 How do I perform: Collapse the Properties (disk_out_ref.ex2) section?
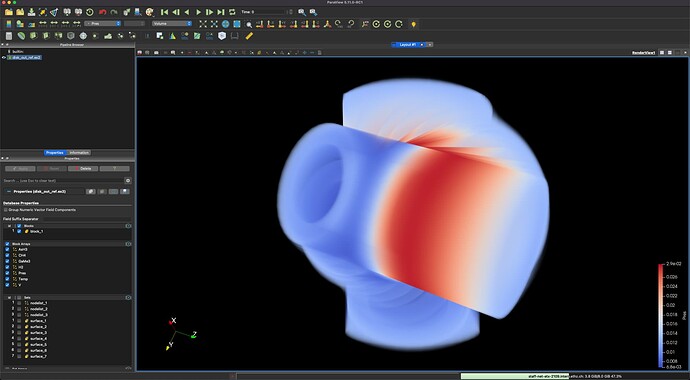pos(8,191)
